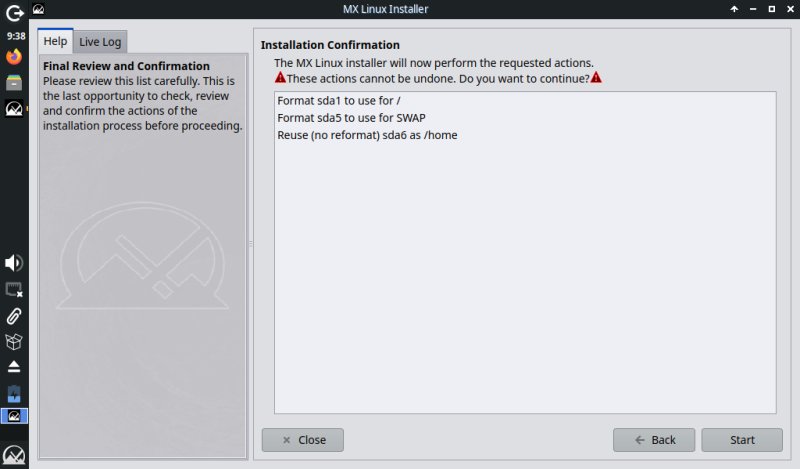Screen dimensions: 800x469
Task: Open Firefox from the side panel
Action: [14, 57]
